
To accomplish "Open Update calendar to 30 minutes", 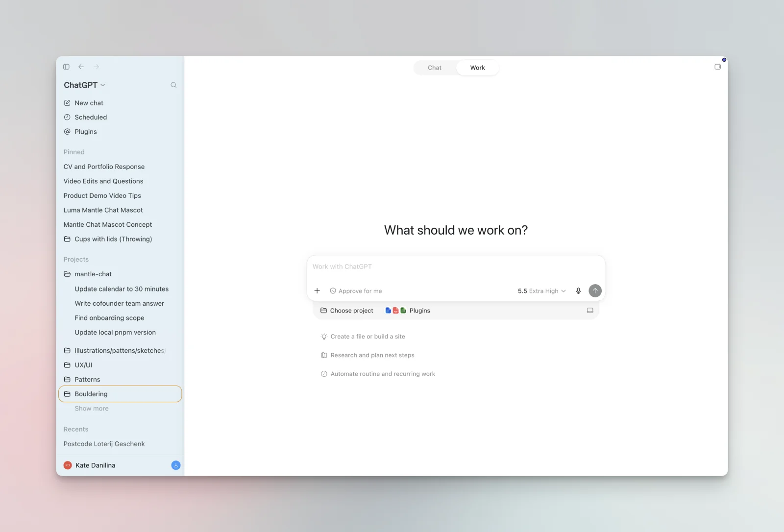I will coord(120,289).
